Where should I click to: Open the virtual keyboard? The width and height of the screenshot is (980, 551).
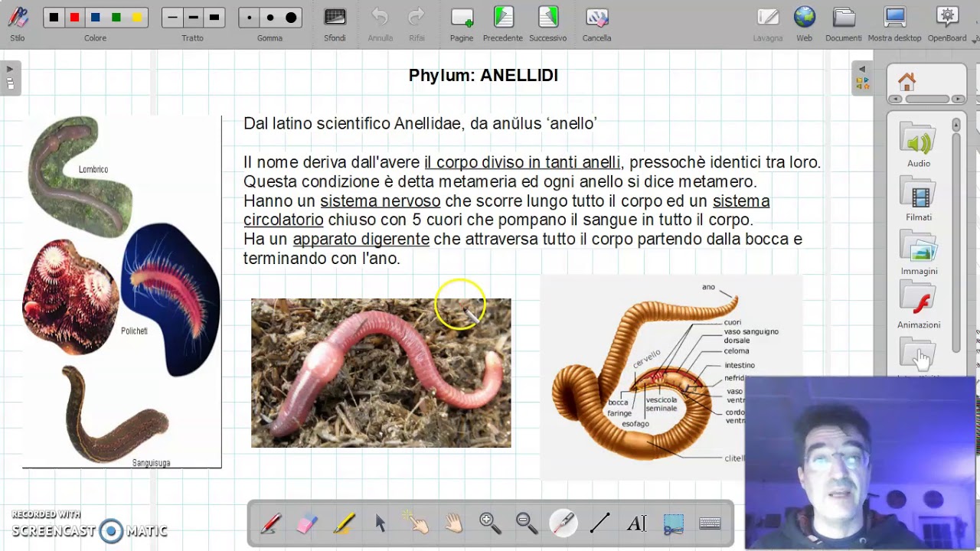click(710, 523)
